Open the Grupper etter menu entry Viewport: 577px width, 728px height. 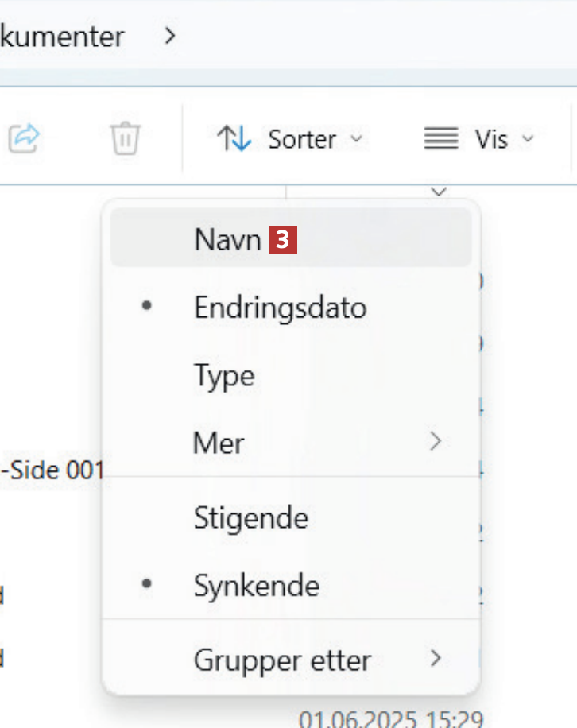click(x=282, y=659)
